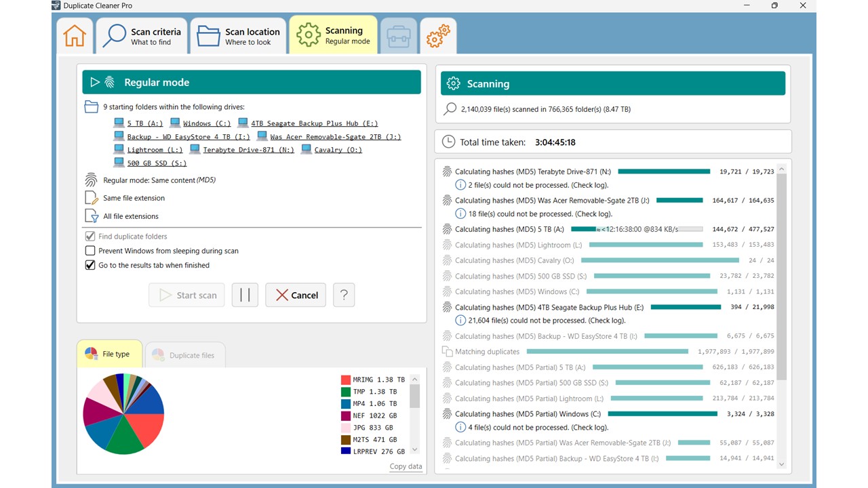Switch to the Scan criteria tab
868x488 pixels.
(x=142, y=36)
